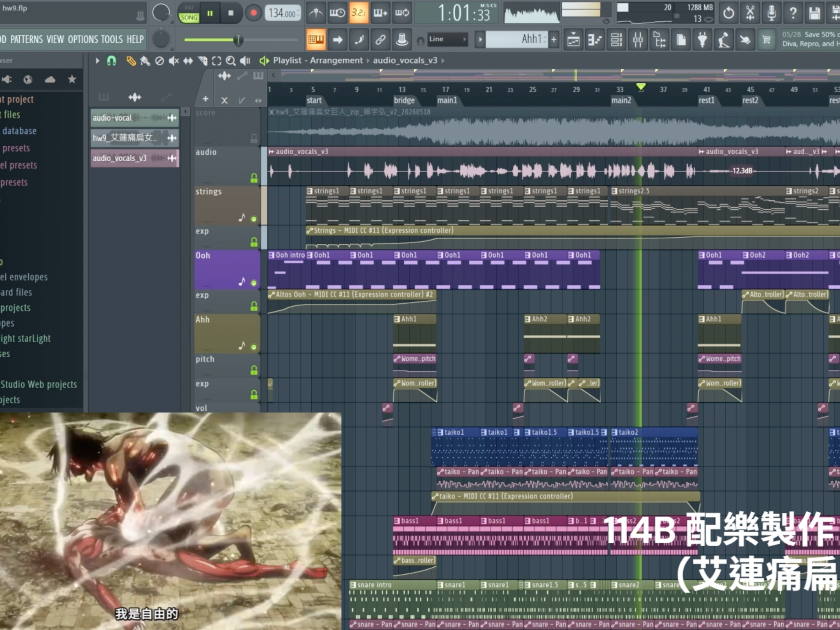Toggle the lock on the audio track

point(254,178)
